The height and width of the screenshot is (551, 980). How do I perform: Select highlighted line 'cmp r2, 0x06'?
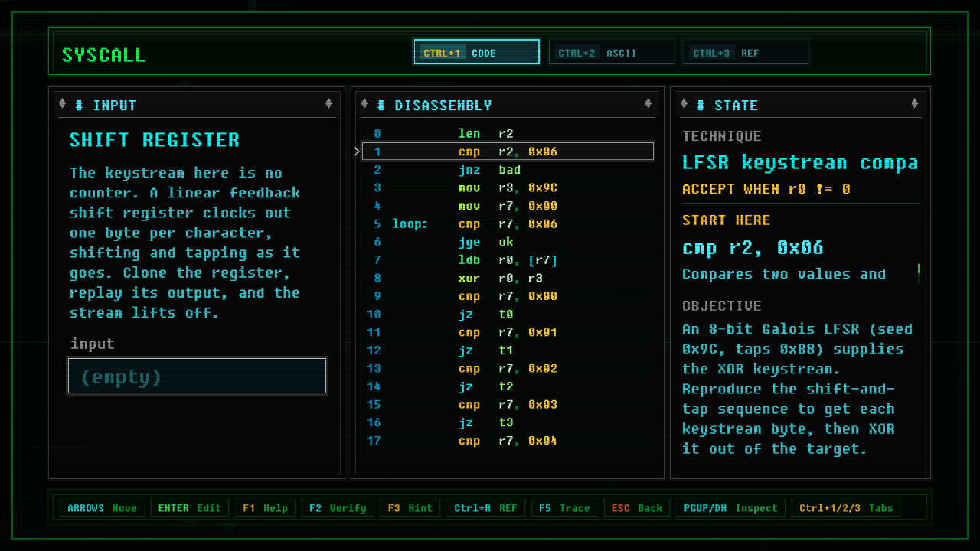point(508,152)
